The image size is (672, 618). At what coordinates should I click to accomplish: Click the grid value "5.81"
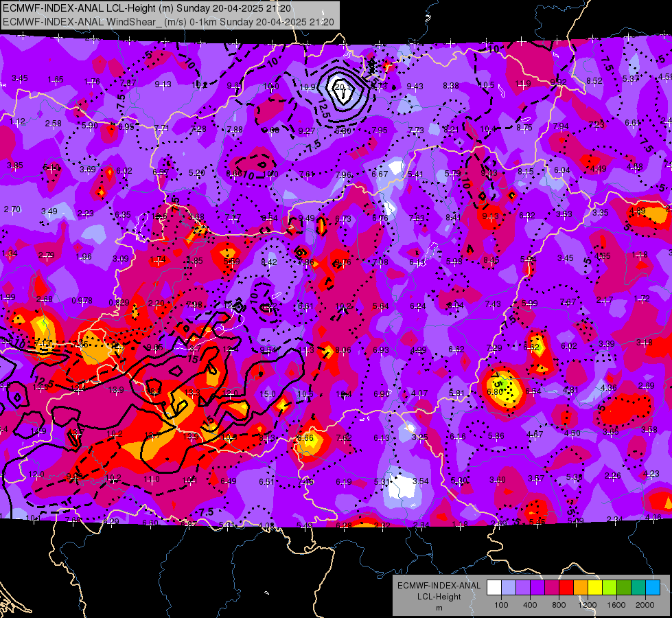(456, 393)
